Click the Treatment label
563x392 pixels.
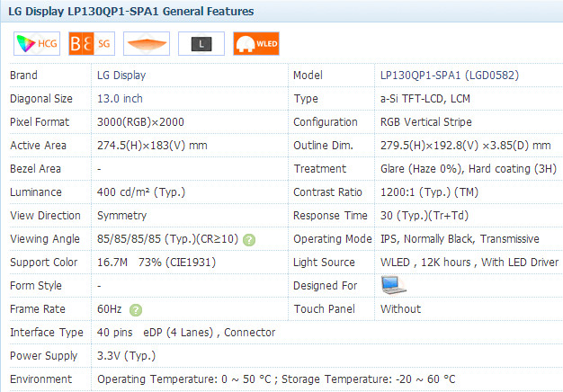coord(319,168)
